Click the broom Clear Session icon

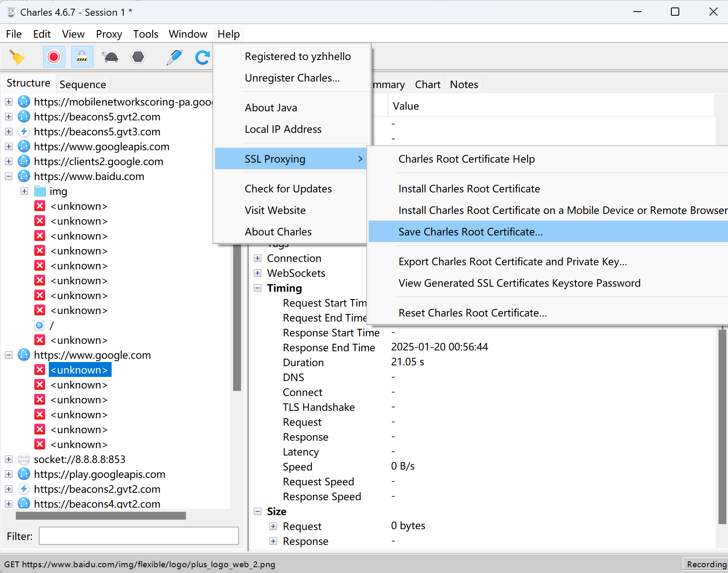pos(17,57)
